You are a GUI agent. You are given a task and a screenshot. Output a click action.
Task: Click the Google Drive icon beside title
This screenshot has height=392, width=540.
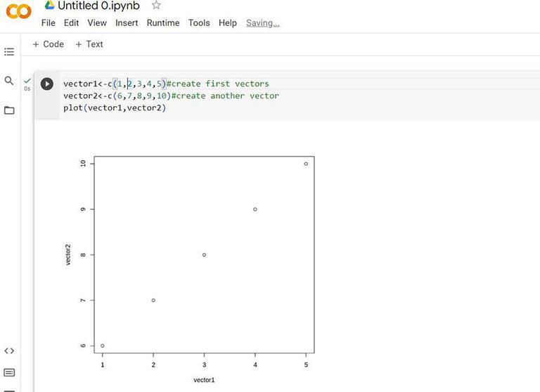(49, 6)
